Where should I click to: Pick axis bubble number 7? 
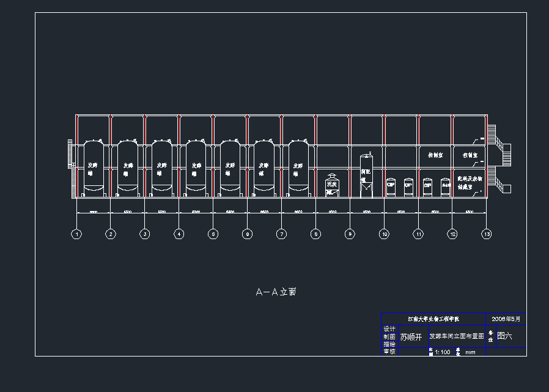point(281,234)
